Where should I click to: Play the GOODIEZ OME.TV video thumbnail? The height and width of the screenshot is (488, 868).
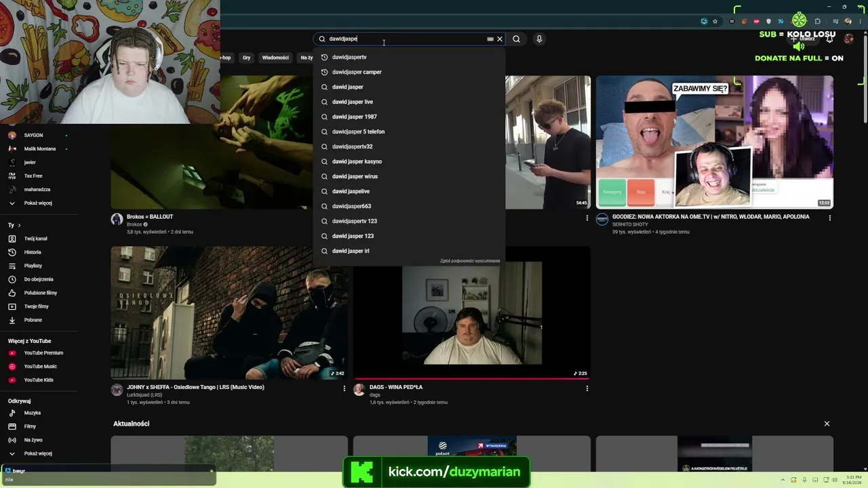coord(715,142)
